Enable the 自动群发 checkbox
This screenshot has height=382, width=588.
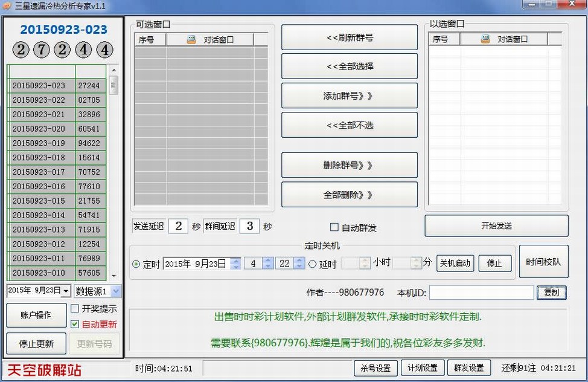334,227
